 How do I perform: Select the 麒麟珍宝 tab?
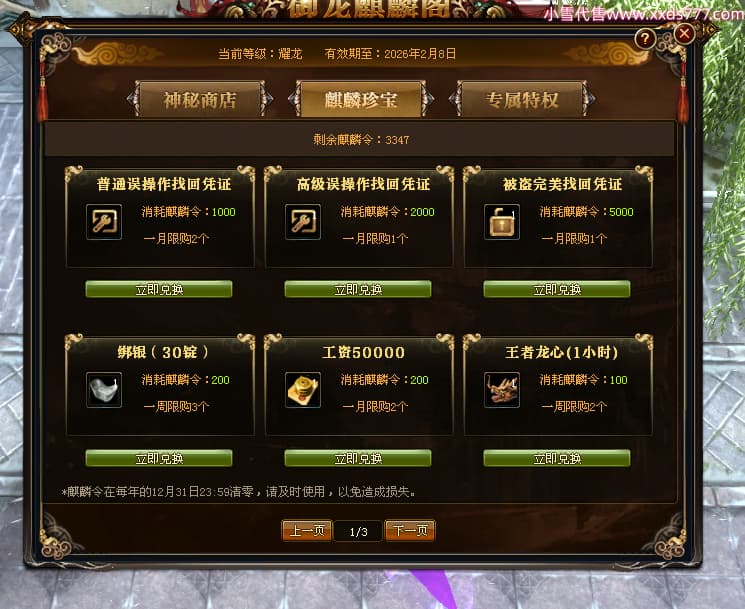361,99
